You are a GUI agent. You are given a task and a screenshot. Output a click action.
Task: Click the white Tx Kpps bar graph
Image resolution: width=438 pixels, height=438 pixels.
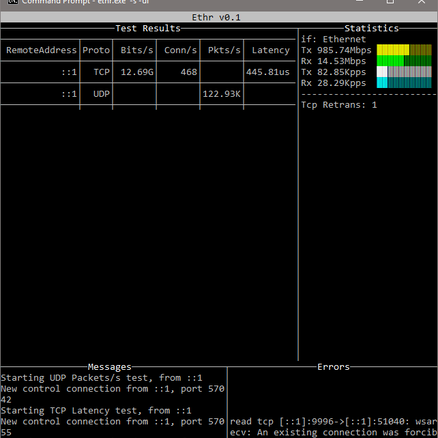pyautogui.click(x=404, y=72)
